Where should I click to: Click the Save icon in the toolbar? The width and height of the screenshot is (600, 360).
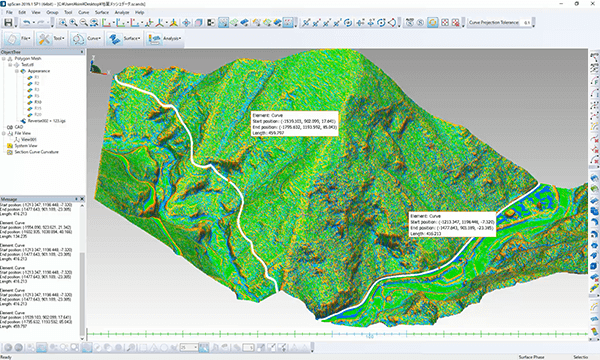(x=8, y=23)
